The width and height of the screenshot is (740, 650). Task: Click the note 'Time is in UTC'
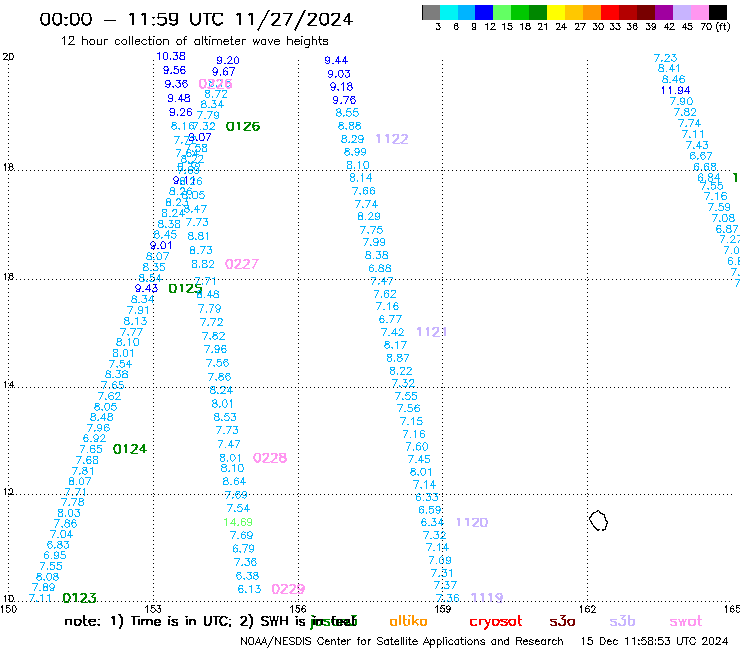(x=181, y=621)
